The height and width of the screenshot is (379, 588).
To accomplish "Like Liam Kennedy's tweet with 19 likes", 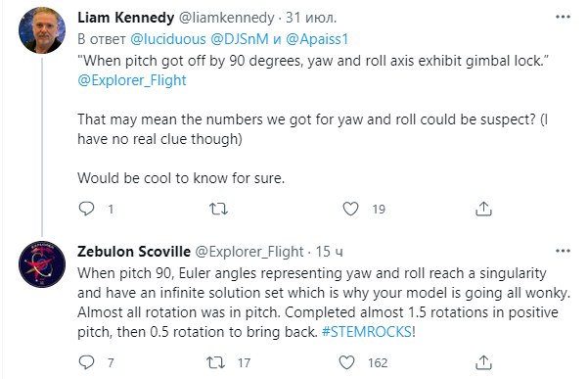I will click(x=350, y=209).
